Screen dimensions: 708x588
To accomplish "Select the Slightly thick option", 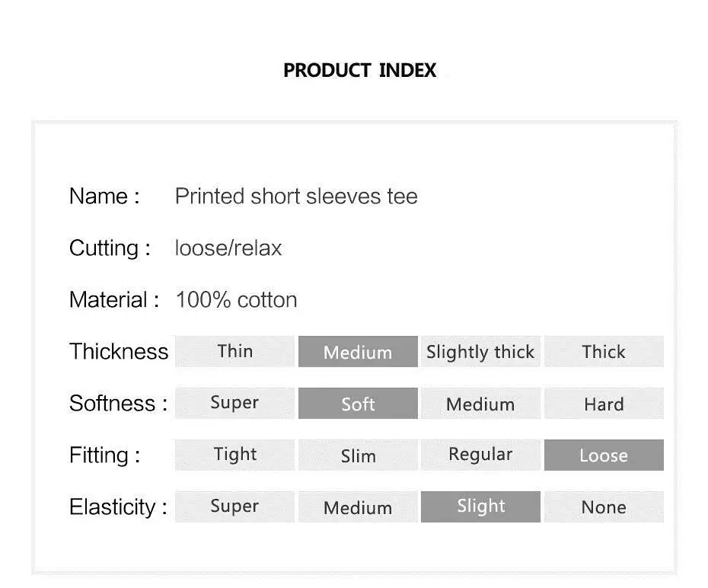I will point(481,351).
